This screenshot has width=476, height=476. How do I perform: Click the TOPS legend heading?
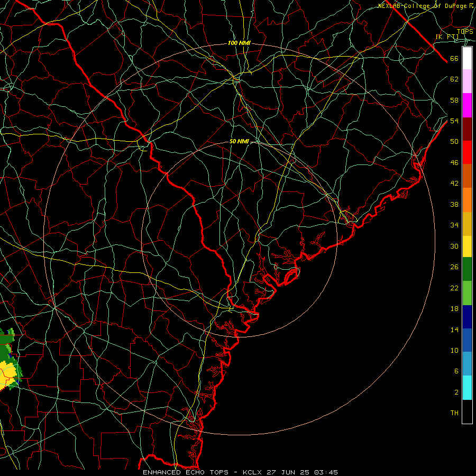click(x=465, y=31)
